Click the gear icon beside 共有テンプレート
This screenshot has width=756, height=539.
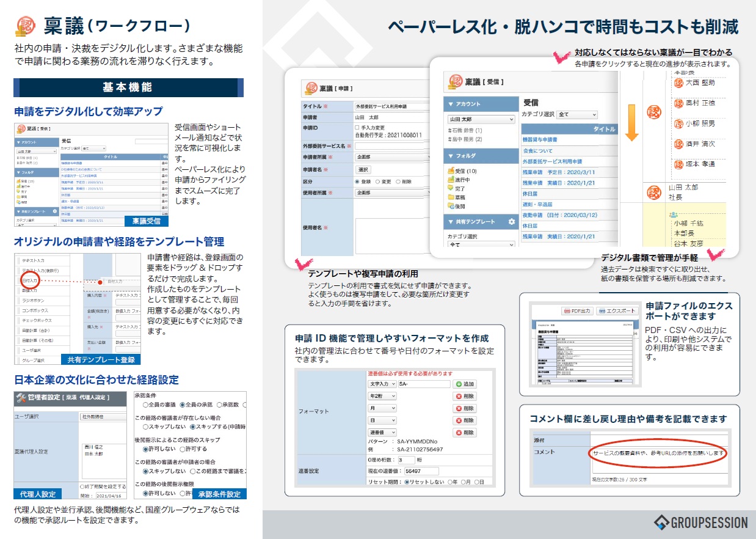tap(512, 222)
